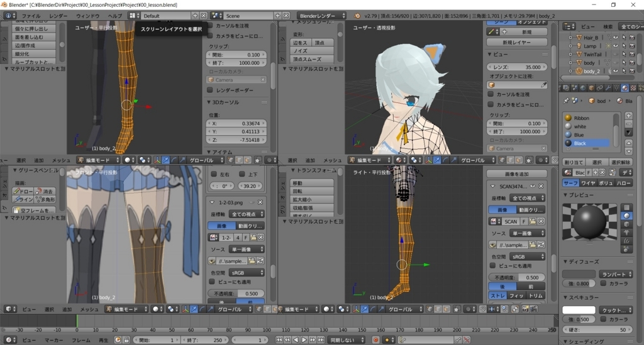Toggle visibility eye for body_2
Viewport: 644px width, 345px height.
pyautogui.click(x=616, y=71)
